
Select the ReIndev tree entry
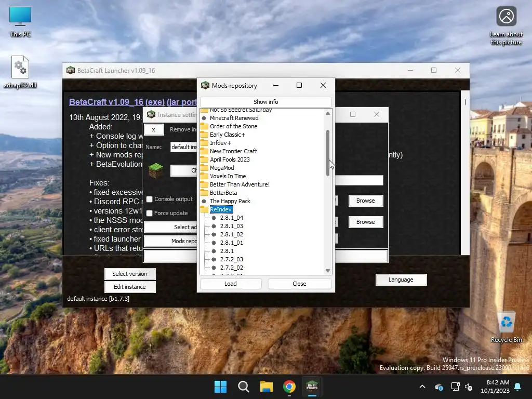[x=221, y=209]
